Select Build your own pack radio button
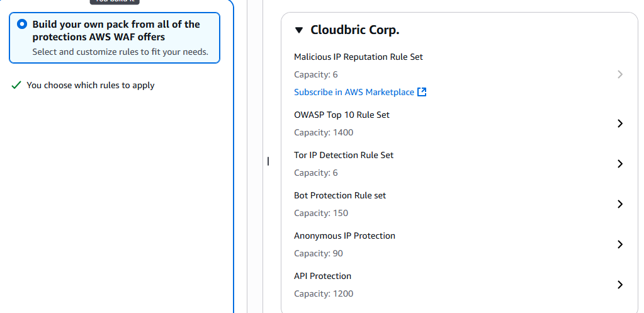The height and width of the screenshot is (313, 644). tap(23, 25)
